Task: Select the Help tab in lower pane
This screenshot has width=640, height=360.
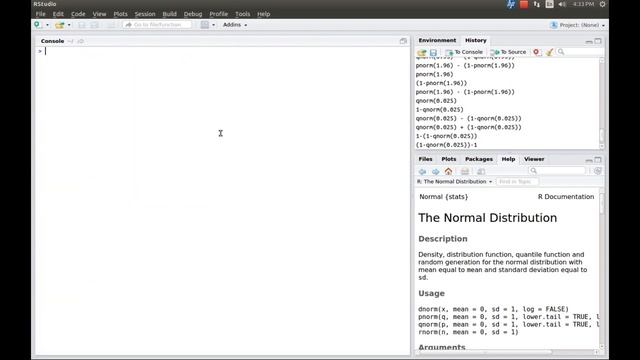Action: [508, 159]
